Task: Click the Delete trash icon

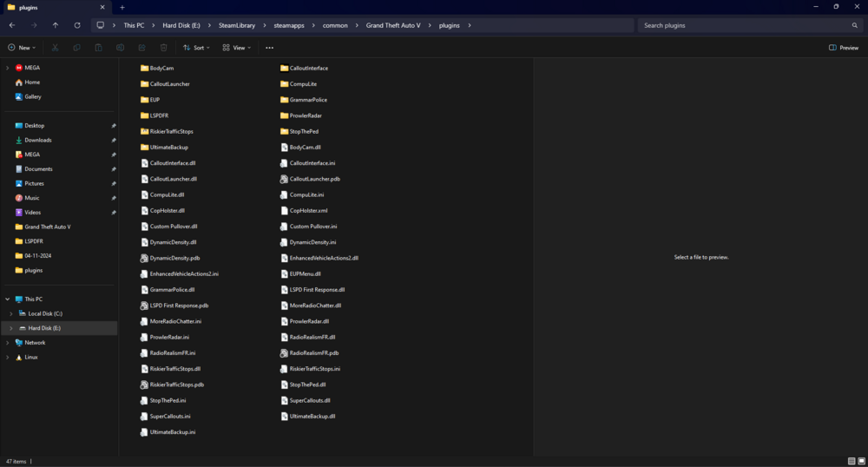Action: point(163,48)
